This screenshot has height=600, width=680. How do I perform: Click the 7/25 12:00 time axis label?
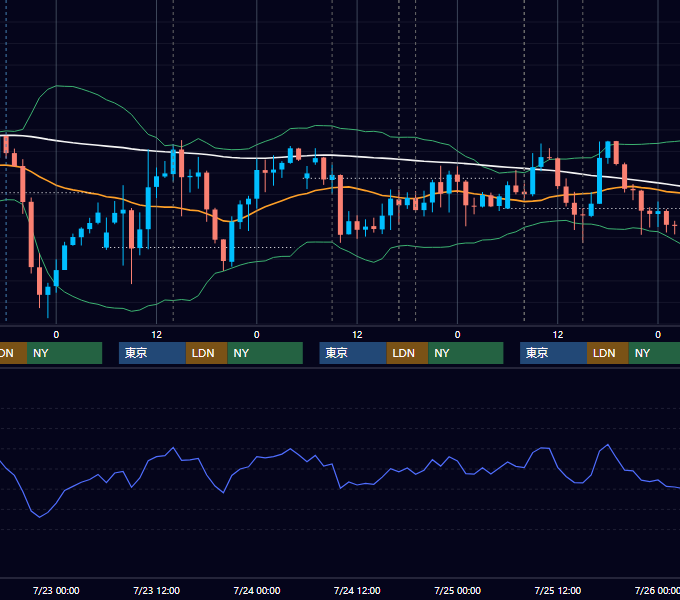[558, 590]
